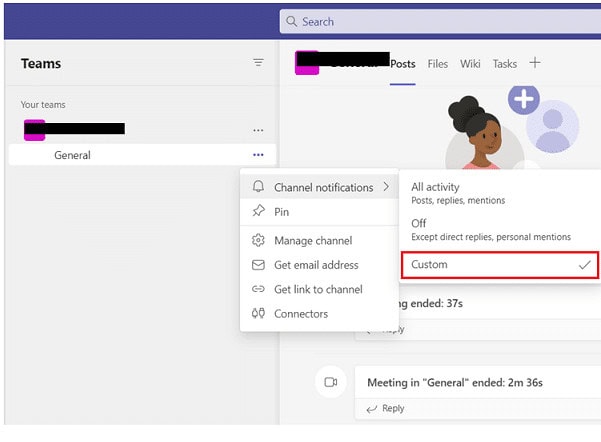Select Get link to channel
The width and height of the screenshot is (601, 442).
[x=319, y=289]
